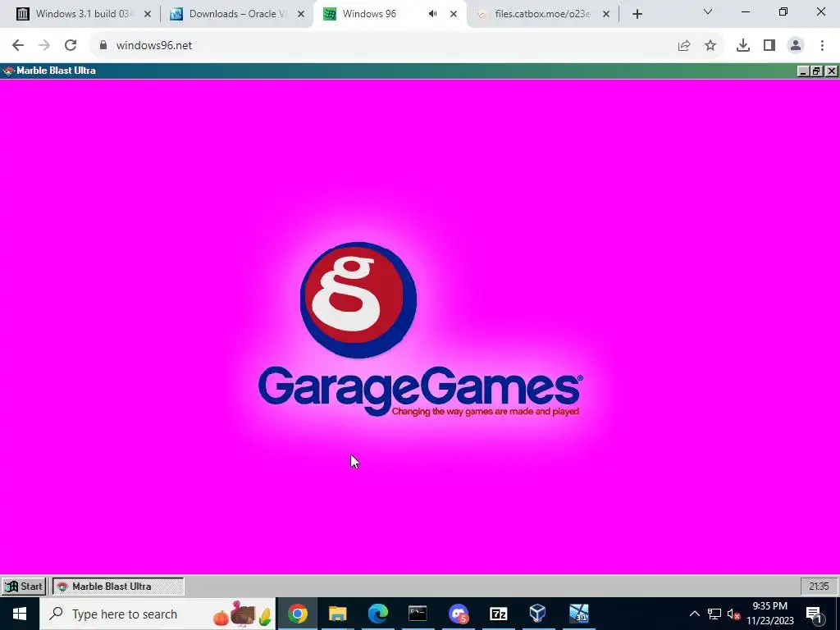The image size is (840, 630).
Task: Open Google Chrome from taskbar
Action: (297, 614)
